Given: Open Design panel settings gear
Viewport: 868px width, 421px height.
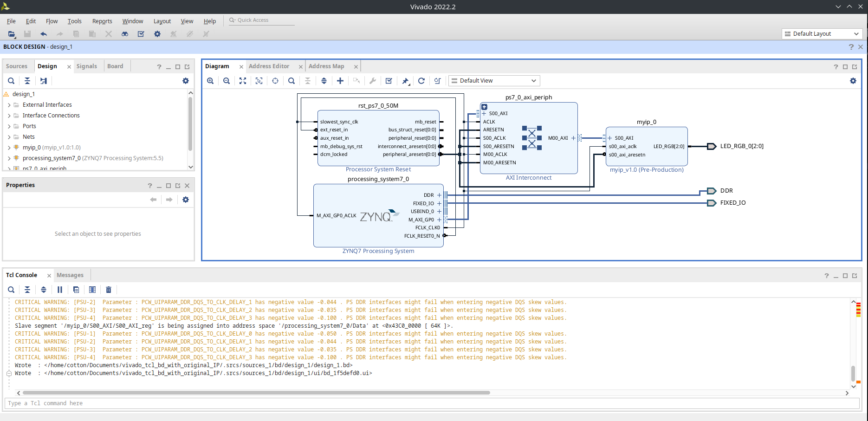Looking at the screenshot, I should click(186, 81).
